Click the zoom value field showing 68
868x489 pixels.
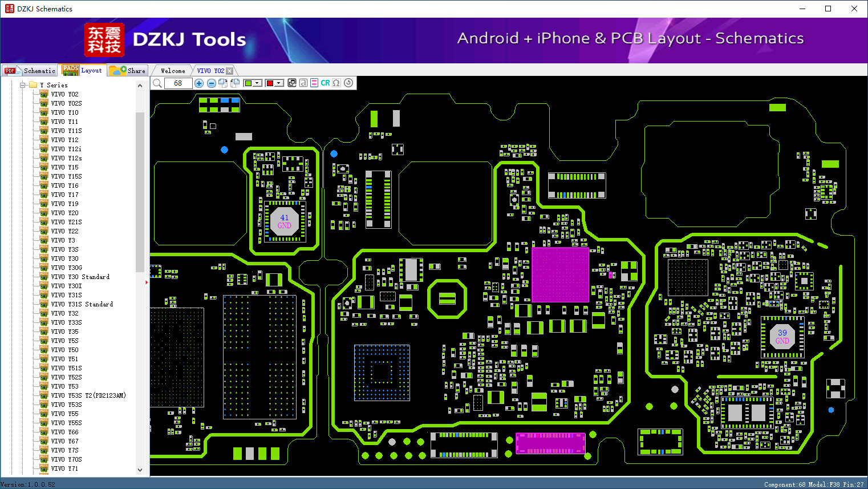pos(178,83)
